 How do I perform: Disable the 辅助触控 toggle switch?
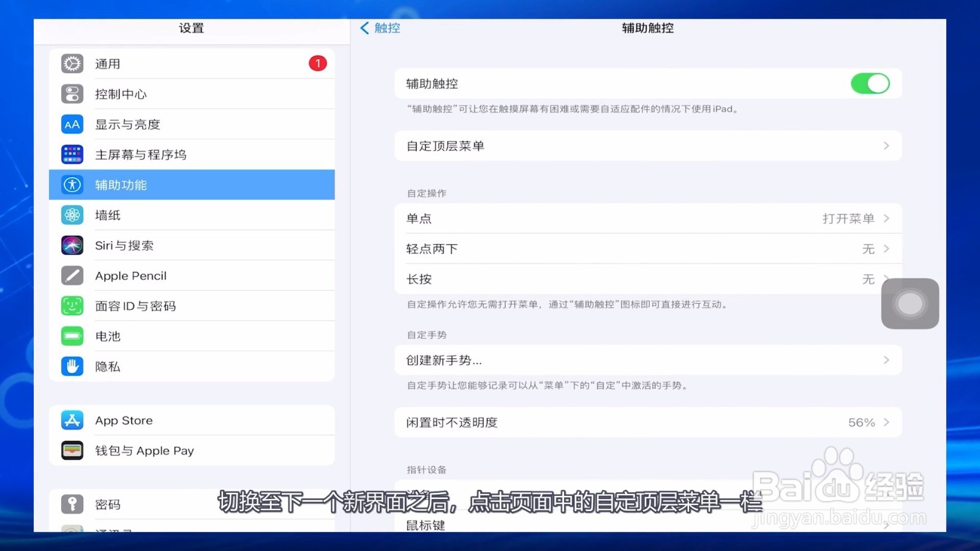[870, 83]
